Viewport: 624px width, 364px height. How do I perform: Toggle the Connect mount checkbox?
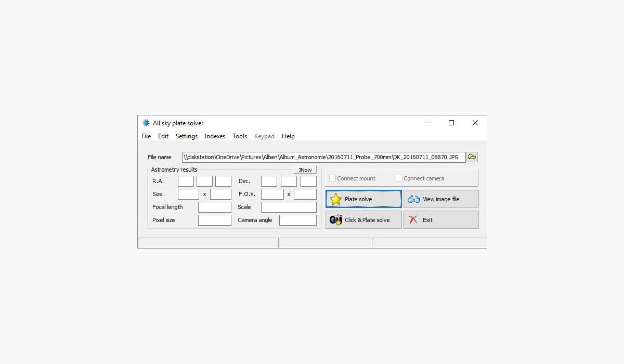pyautogui.click(x=332, y=178)
